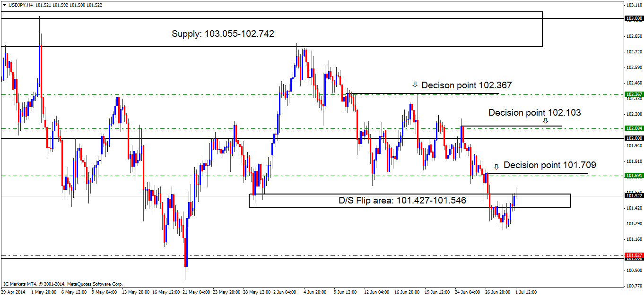Viewport: 644px width, 296px height.
Task: Click the current price tag 101.522
Action: [x=634, y=195]
